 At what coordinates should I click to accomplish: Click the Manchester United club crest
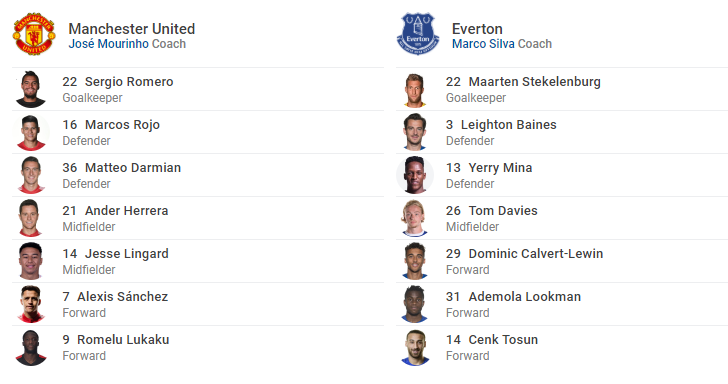34,34
